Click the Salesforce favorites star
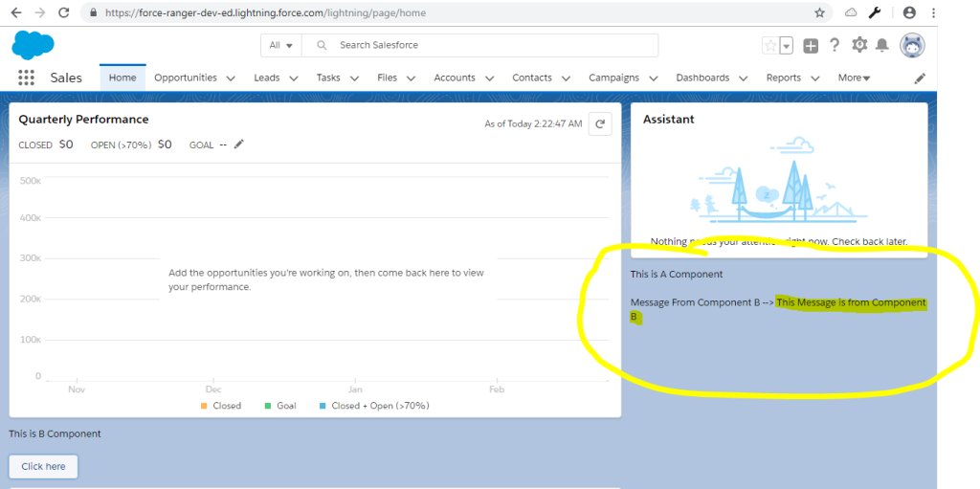Viewport: 980px width, 489px height. click(770, 46)
